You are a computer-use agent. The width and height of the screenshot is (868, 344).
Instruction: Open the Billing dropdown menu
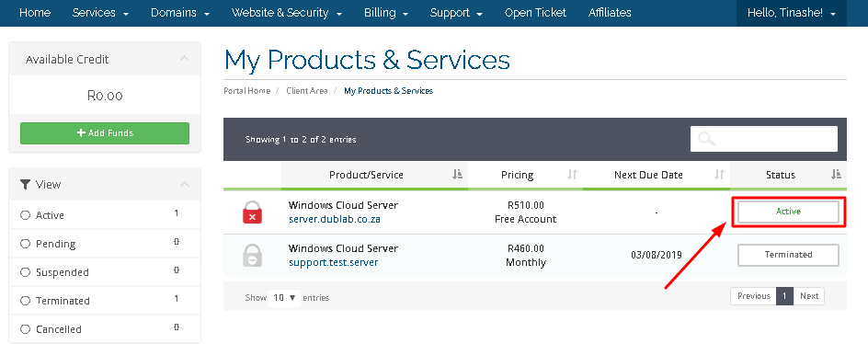[x=386, y=13]
